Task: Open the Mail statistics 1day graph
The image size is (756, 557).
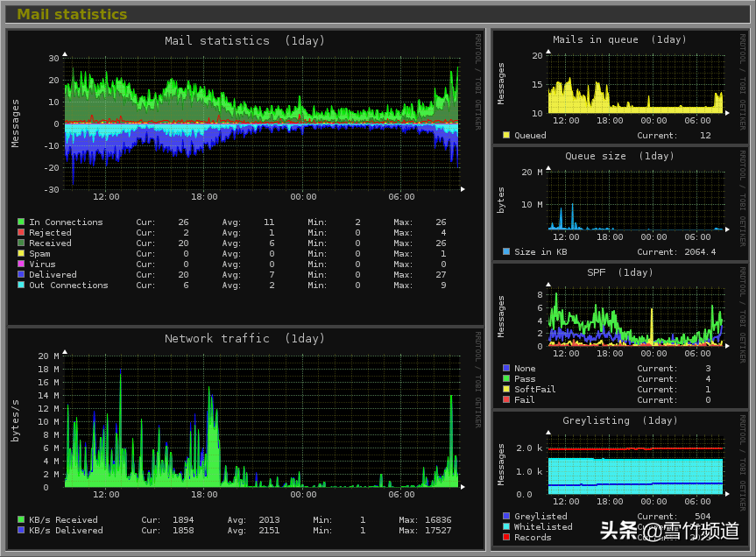Action: click(x=263, y=123)
